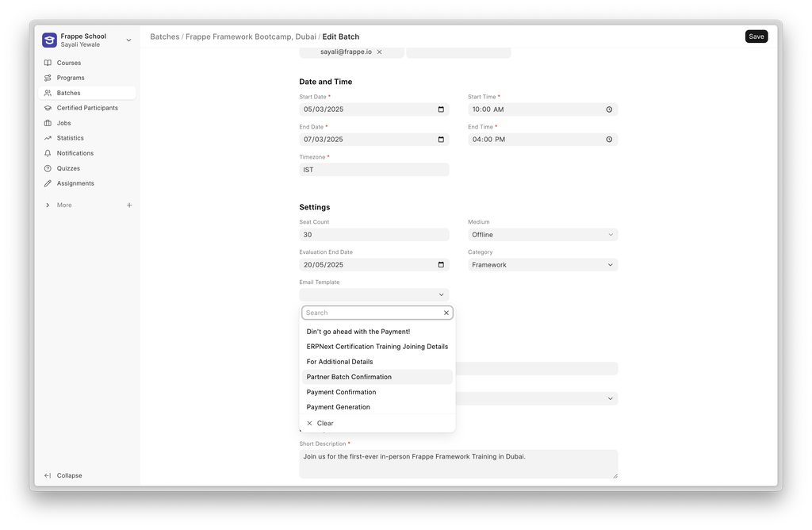Click the plus icon beside More
This screenshot has width=812, height=530.
[x=129, y=205]
